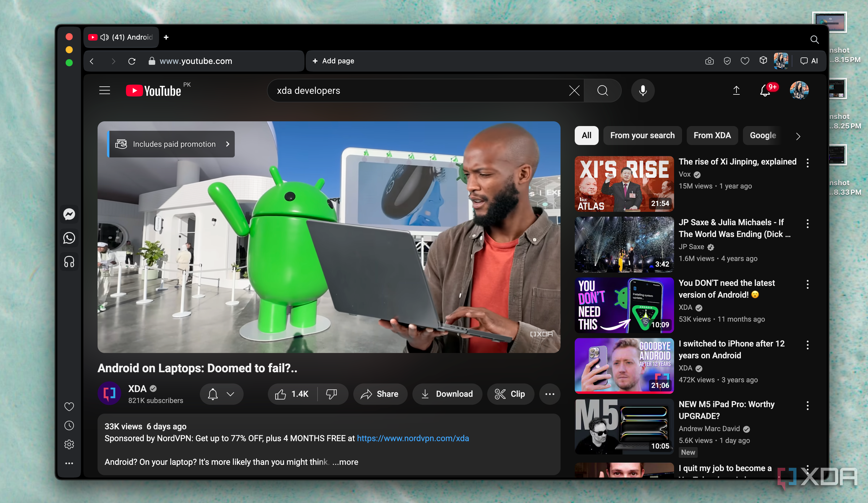Open YouTube account avatar menu
The height and width of the screenshot is (503, 868).
[799, 91]
